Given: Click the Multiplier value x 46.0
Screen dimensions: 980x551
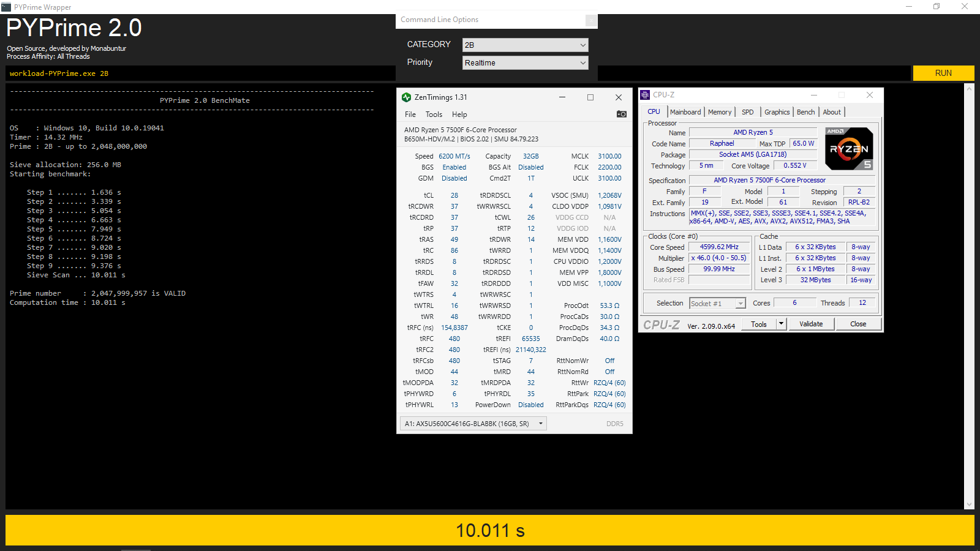Looking at the screenshot, I should click(x=720, y=258).
